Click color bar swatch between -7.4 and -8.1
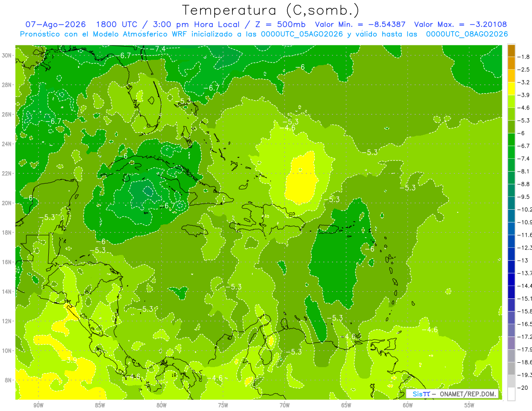 point(511,165)
